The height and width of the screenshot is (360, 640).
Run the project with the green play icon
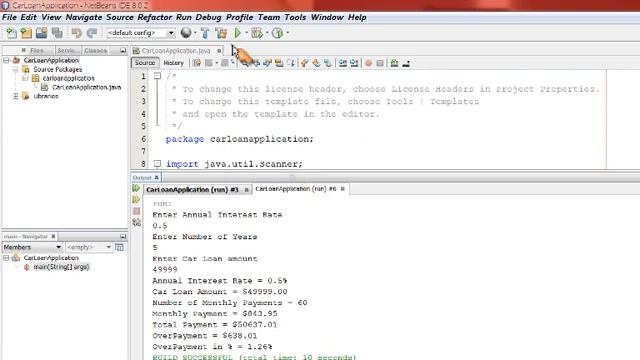[x=238, y=33]
